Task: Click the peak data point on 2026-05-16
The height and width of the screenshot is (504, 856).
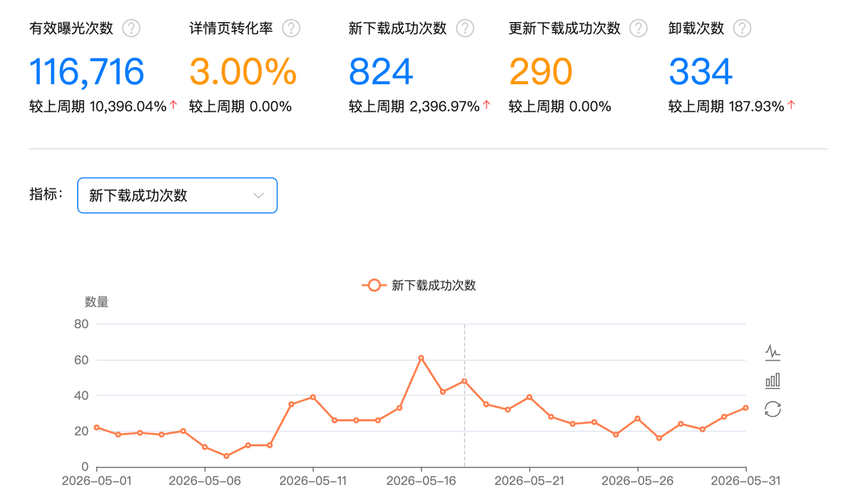Action: pos(421,358)
